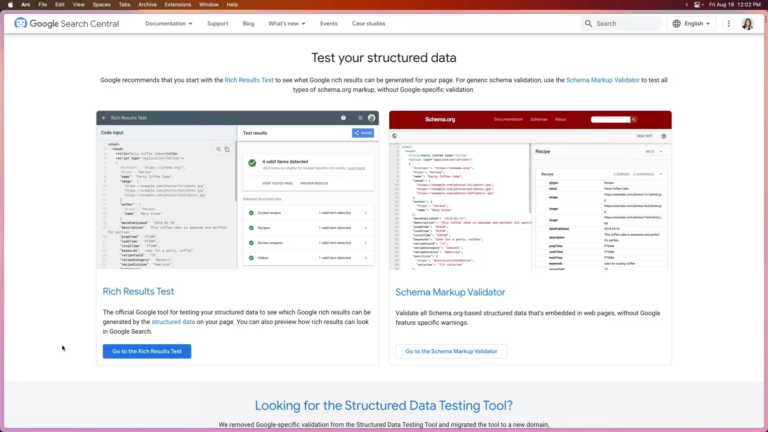The width and height of the screenshot is (768, 432).
Task: Click the help icon in Rich Results screenshot
Action: click(x=343, y=118)
